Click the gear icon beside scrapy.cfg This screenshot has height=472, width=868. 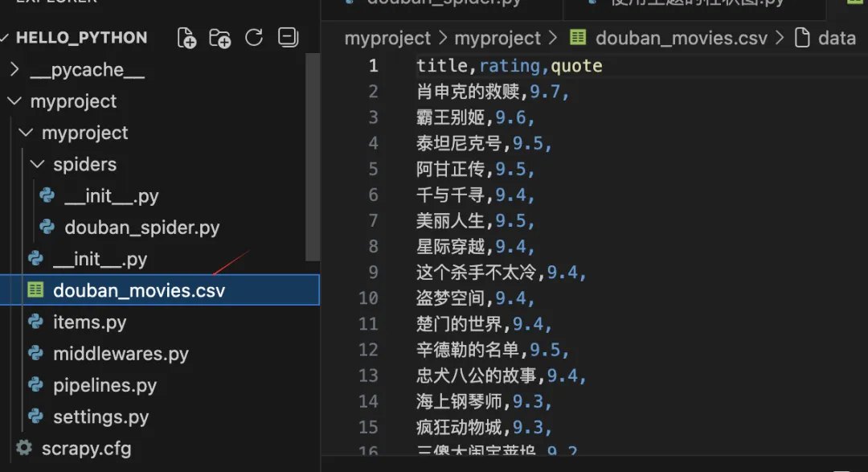[x=24, y=448]
